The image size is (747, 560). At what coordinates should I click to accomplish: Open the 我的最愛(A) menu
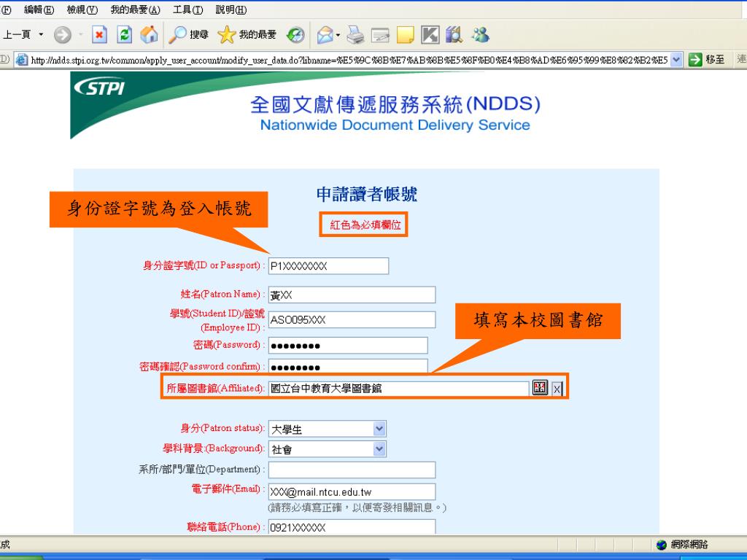point(135,9)
